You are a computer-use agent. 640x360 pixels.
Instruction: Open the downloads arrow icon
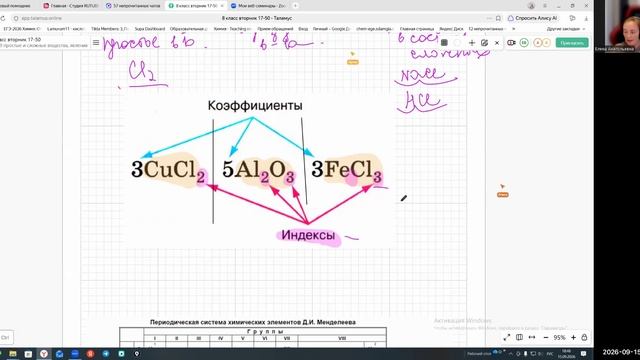[x=586, y=18]
